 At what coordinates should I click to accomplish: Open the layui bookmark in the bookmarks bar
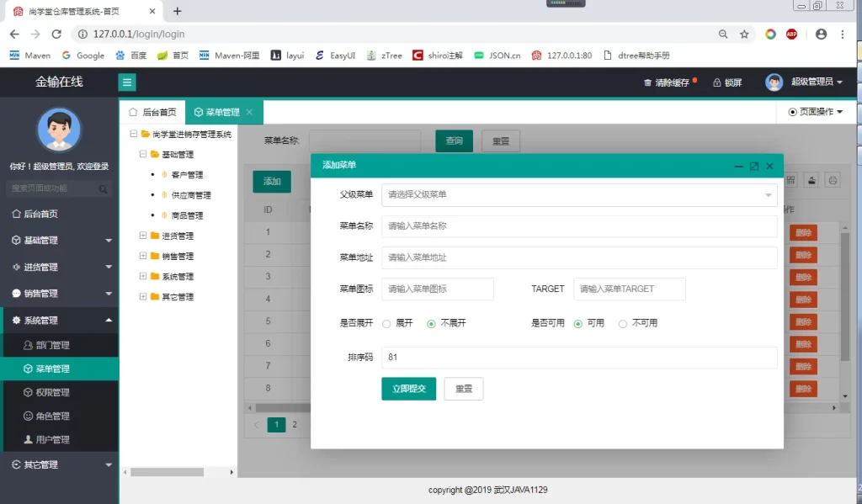coord(287,57)
